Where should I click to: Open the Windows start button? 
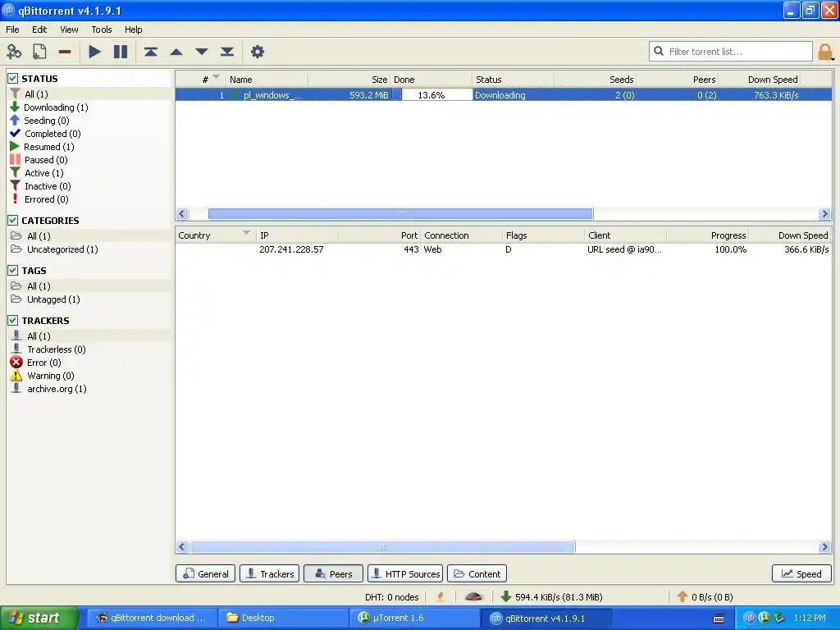(38, 618)
